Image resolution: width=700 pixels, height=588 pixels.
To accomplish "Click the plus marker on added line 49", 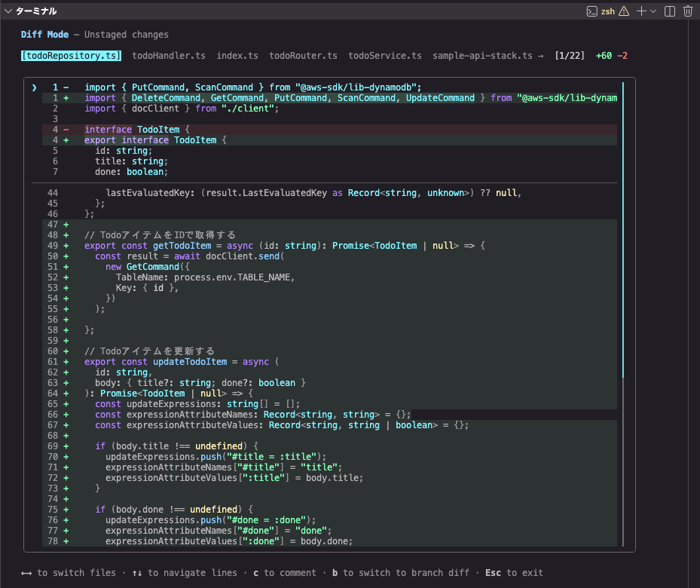I will tap(66, 246).
